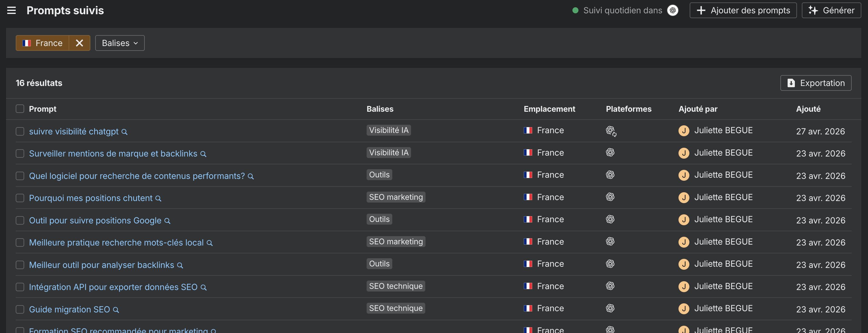Image resolution: width=868 pixels, height=333 pixels.
Task: Click the ChatGPT platform icon on the "Surveiller mentions" row
Action: point(610,153)
